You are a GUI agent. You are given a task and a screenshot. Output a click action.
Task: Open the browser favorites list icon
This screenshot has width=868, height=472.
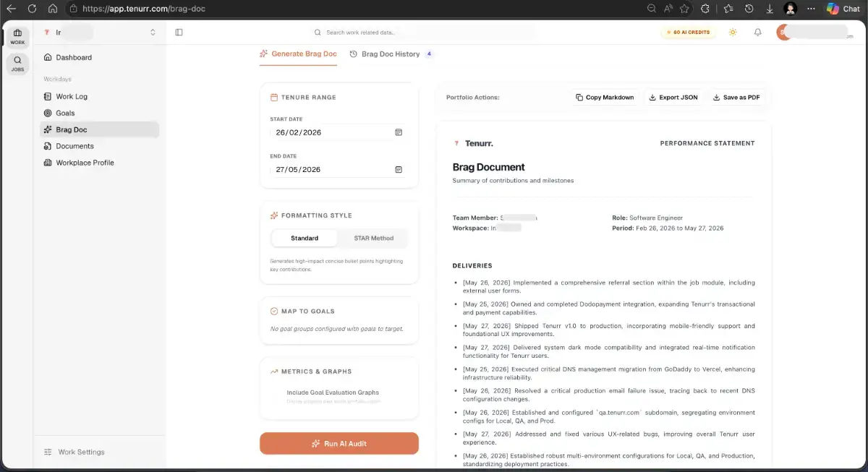(728, 9)
